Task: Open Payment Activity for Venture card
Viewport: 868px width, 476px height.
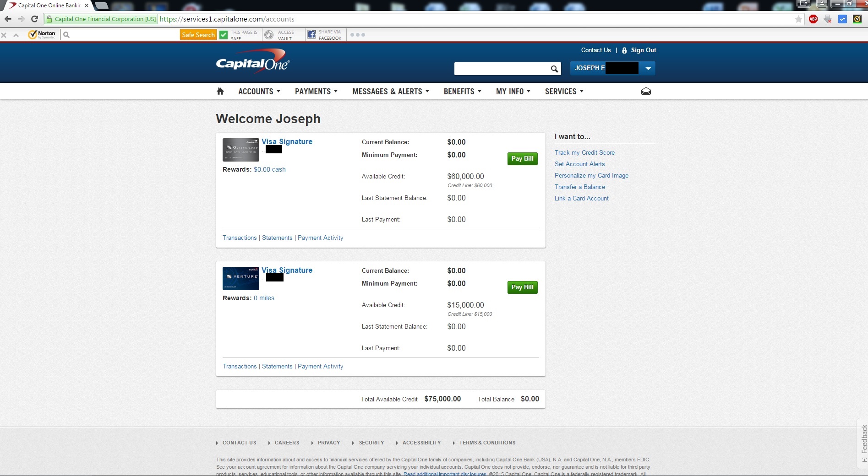Action: tap(320, 367)
